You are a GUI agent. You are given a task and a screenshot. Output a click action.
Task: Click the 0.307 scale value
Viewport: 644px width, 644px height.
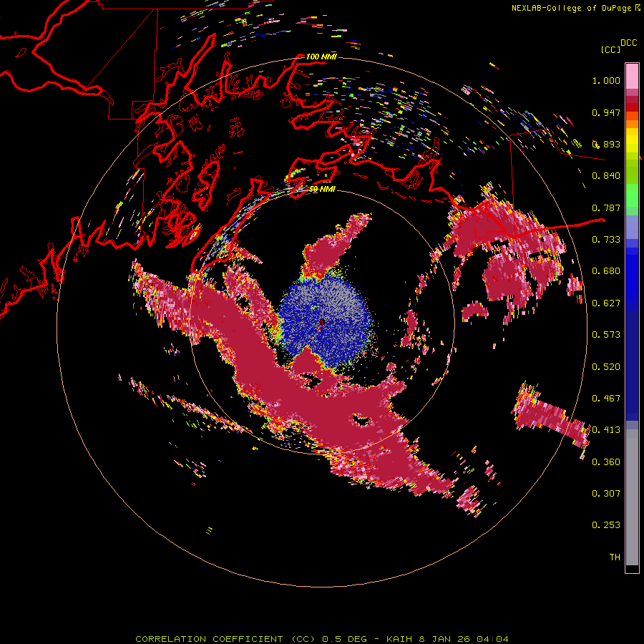(606, 494)
